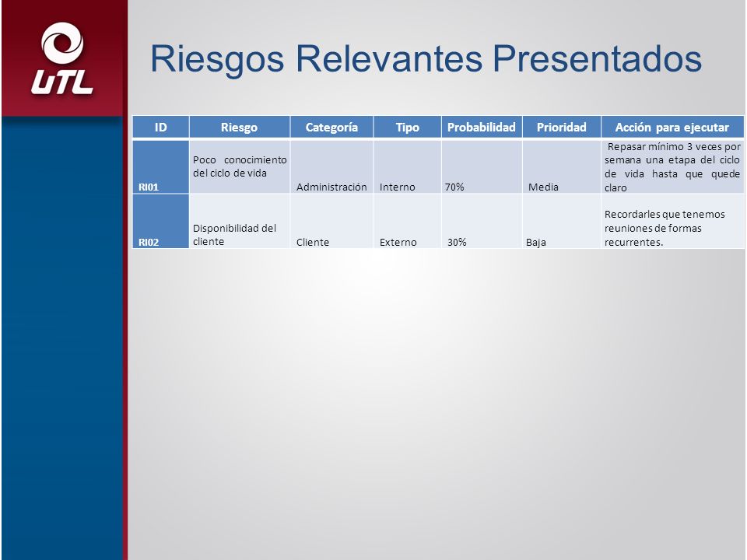
Task: Select the Administración category cell
Action: pos(331,166)
